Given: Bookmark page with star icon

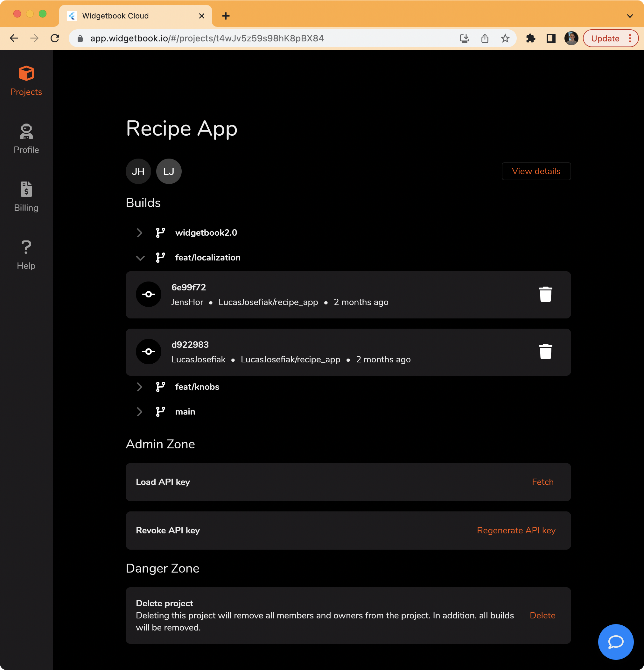Looking at the screenshot, I should click(x=505, y=38).
